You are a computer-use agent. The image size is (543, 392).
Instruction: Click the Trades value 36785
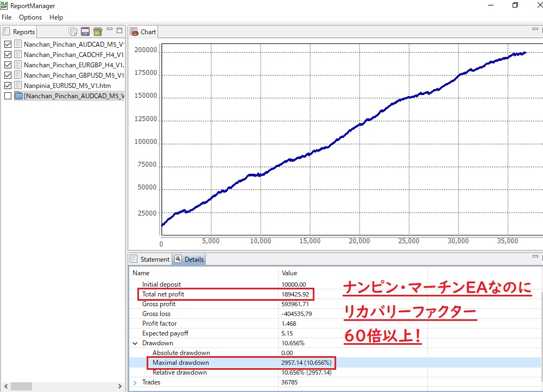(289, 382)
